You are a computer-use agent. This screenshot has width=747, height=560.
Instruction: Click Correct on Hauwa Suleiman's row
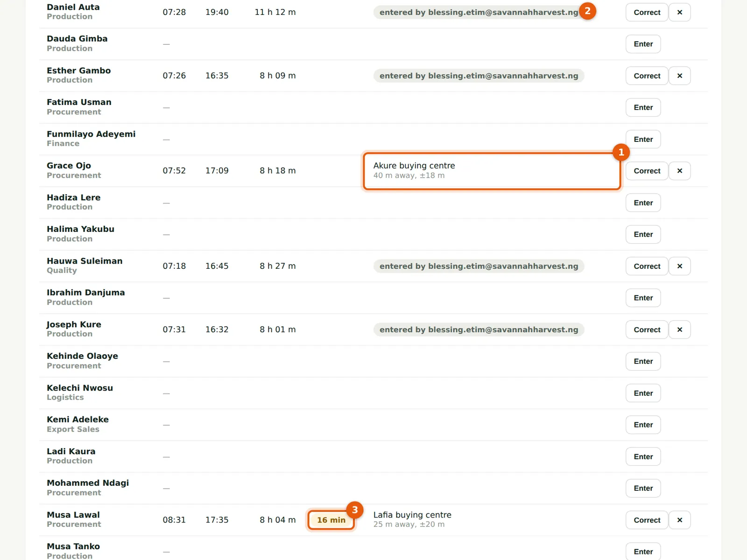click(x=647, y=266)
